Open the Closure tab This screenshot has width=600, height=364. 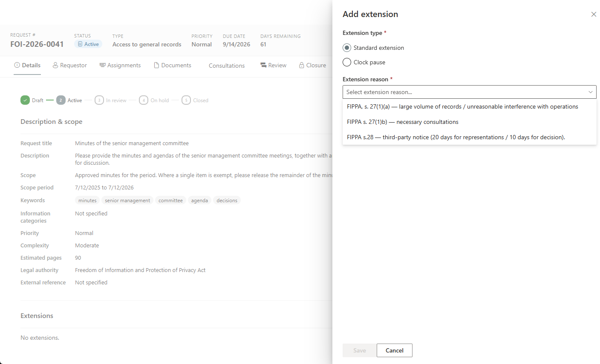click(x=312, y=65)
